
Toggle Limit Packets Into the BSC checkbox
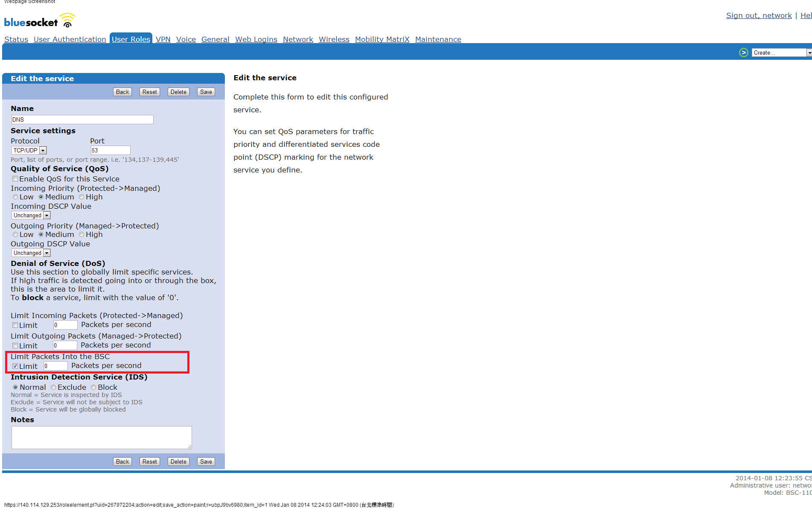click(15, 366)
